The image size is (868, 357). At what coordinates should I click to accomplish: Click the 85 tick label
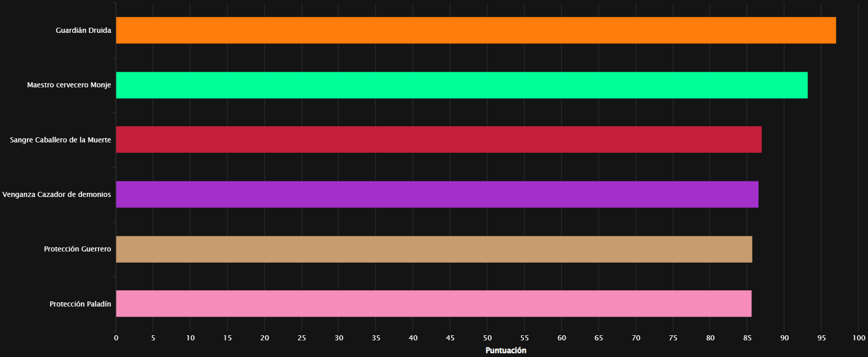[x=747, y=338]
